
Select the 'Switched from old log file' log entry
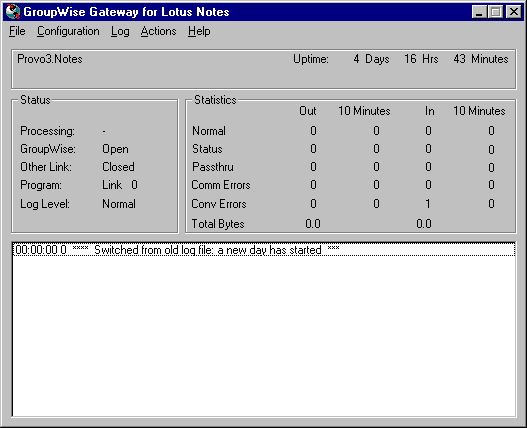[264, 250]
